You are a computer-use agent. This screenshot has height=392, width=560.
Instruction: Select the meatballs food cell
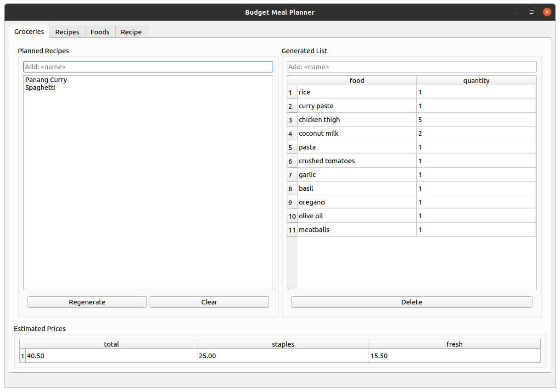357,230
